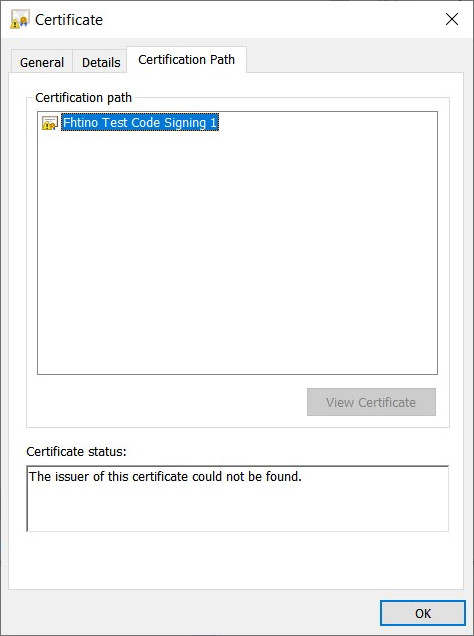Click the certificate icon beside Fhtino Test Code Signing 1
This screenshot has width=474, height=636.
(x=50, y=123)
